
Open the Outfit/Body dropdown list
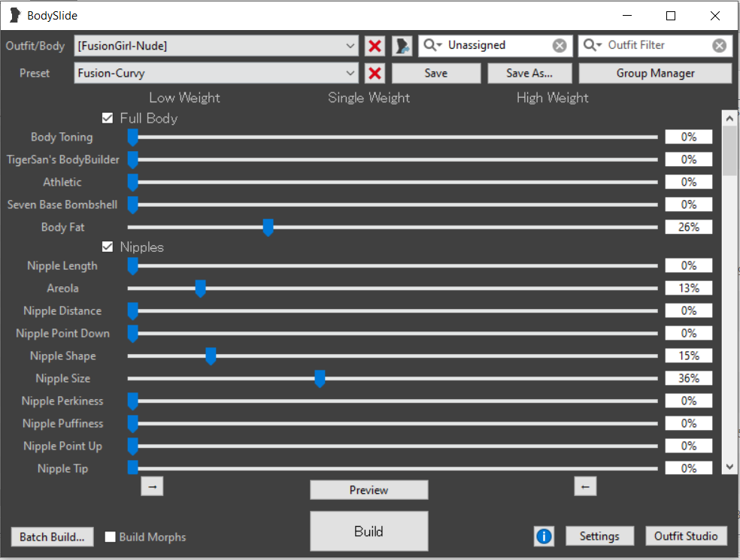pos(216,46)
